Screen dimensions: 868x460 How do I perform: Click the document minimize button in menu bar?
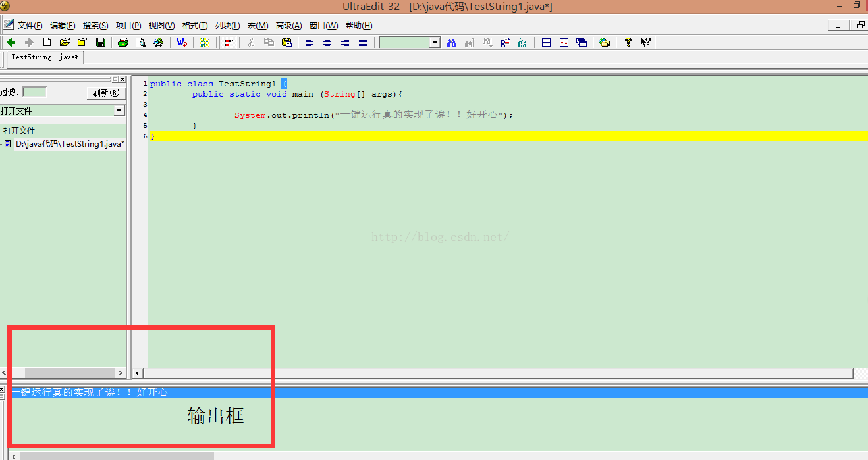click(838, 25)
